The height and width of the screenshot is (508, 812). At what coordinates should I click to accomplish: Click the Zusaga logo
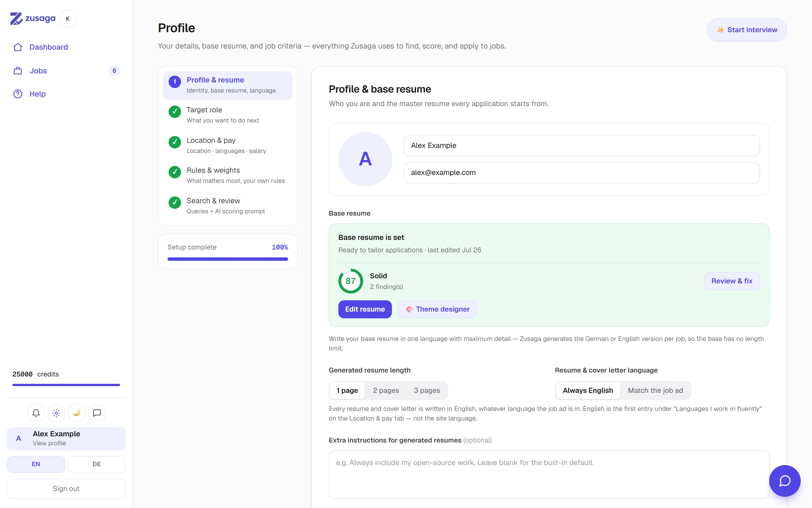[x=32, y=18]
